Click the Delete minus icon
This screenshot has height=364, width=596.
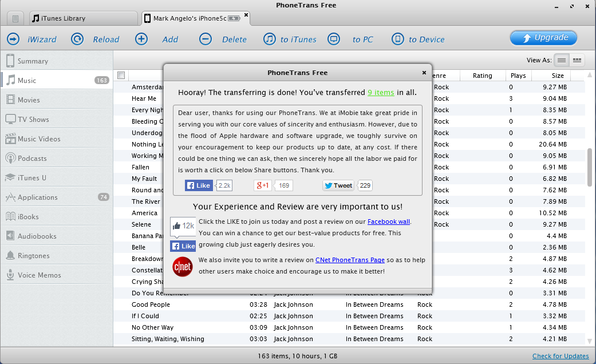[206, 39]
